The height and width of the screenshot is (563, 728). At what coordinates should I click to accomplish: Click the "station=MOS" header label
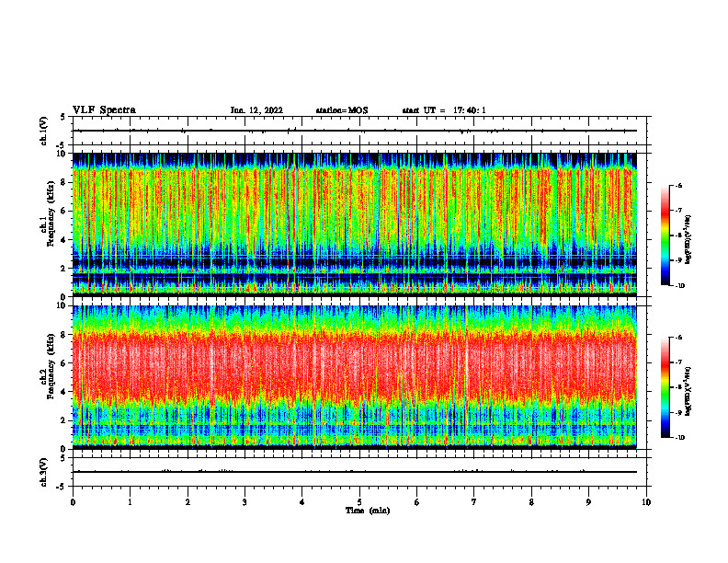tap(342, 110)
